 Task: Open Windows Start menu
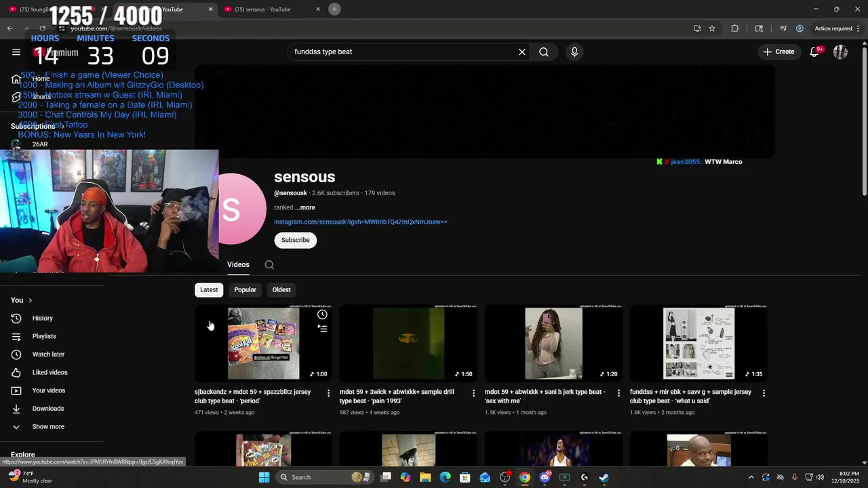click(264, 477)
